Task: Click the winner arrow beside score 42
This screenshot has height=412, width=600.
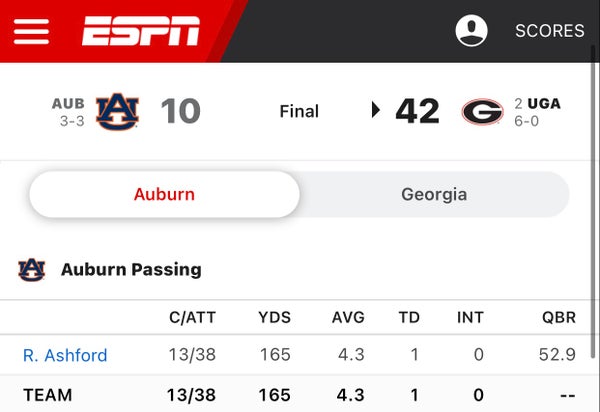Action: pos(376,110)
